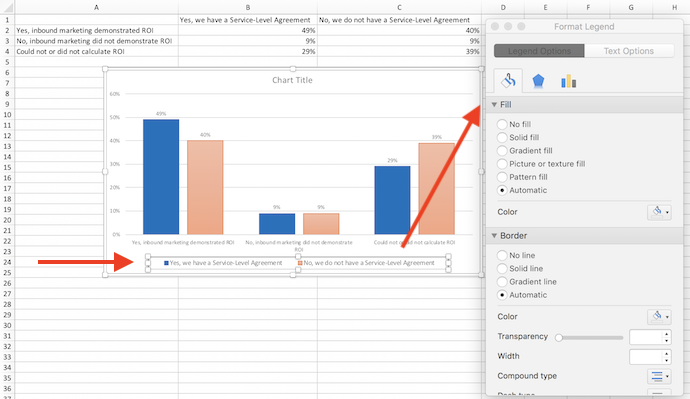
Task: Click axis label 'Yes, inbound marketing demonstrated ROI'
Action: (183, 242)
